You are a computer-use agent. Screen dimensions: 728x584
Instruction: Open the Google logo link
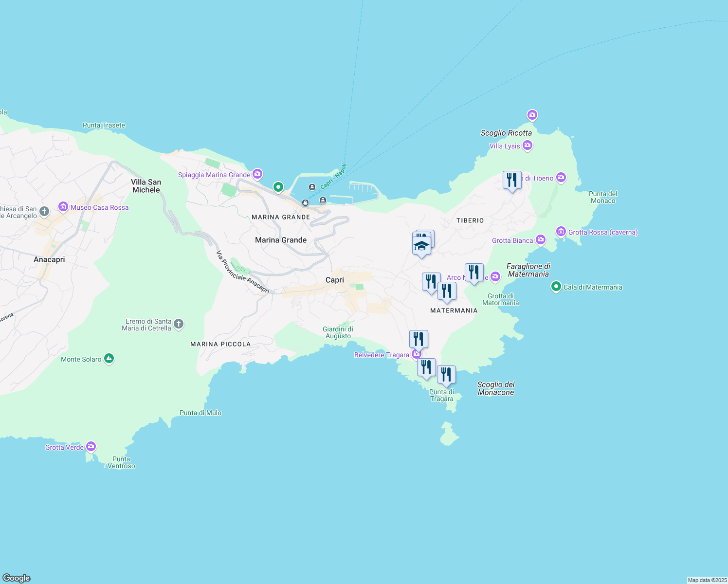point(17,578)
